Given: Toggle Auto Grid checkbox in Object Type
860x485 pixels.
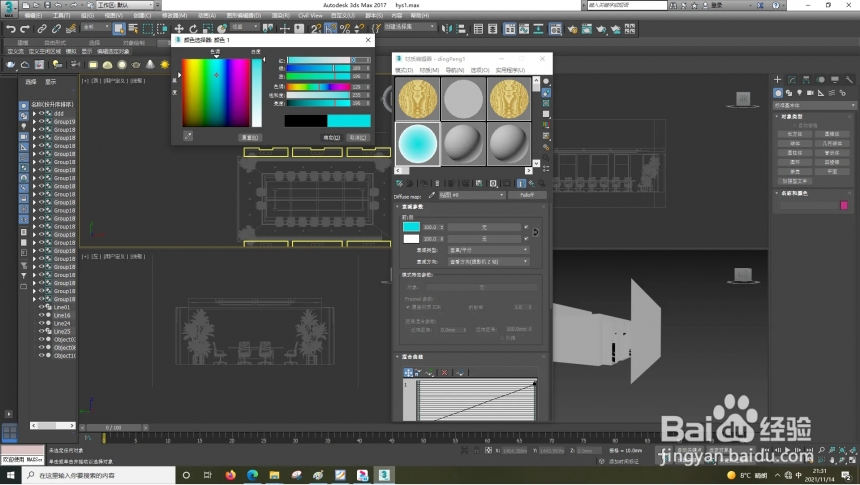Looking at the screenshot, I should tap(795, 126).
